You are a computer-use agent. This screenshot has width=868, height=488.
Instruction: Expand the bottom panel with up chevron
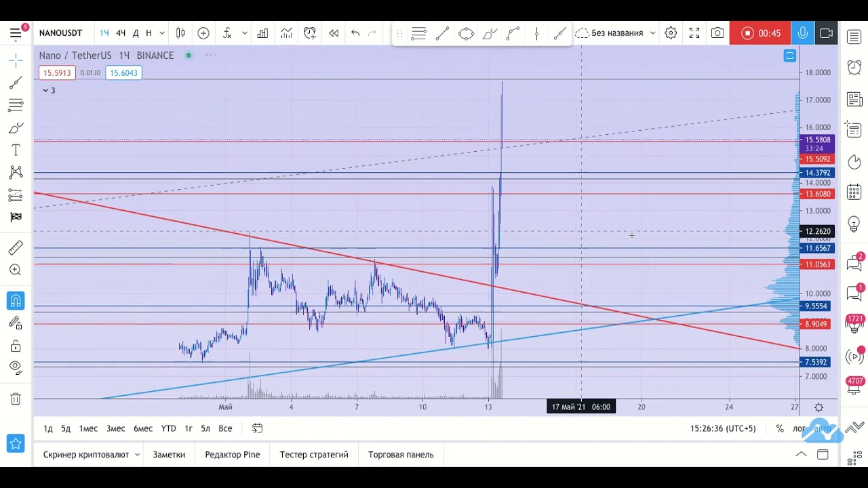[801, 455]
